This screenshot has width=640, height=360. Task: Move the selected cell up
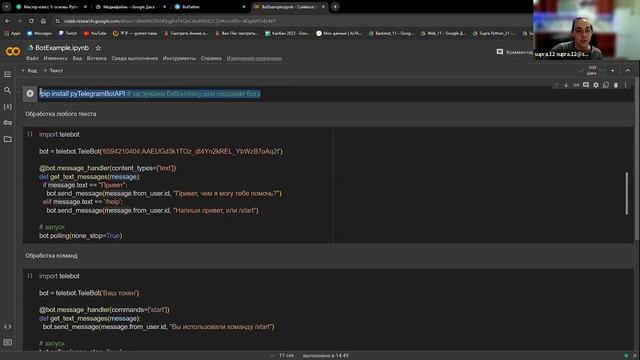click(556, 85)
